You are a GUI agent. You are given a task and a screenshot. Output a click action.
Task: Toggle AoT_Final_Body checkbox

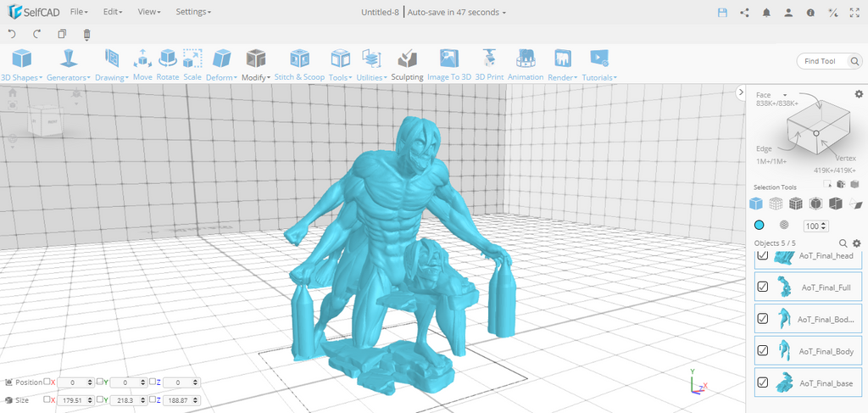(x=763, y=350)
